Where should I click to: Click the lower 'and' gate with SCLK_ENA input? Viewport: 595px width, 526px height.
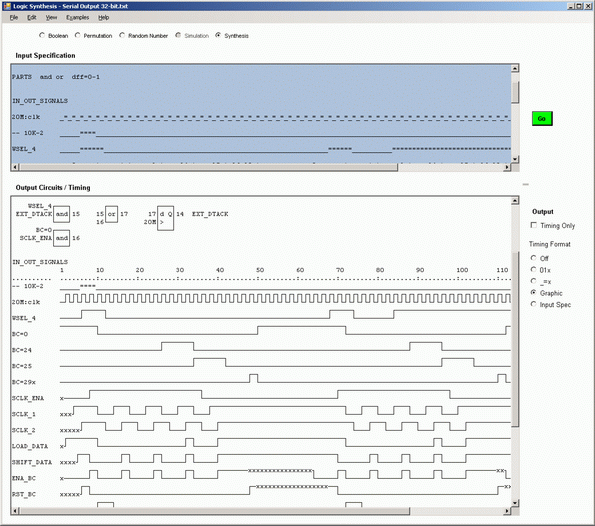[61, 238]
